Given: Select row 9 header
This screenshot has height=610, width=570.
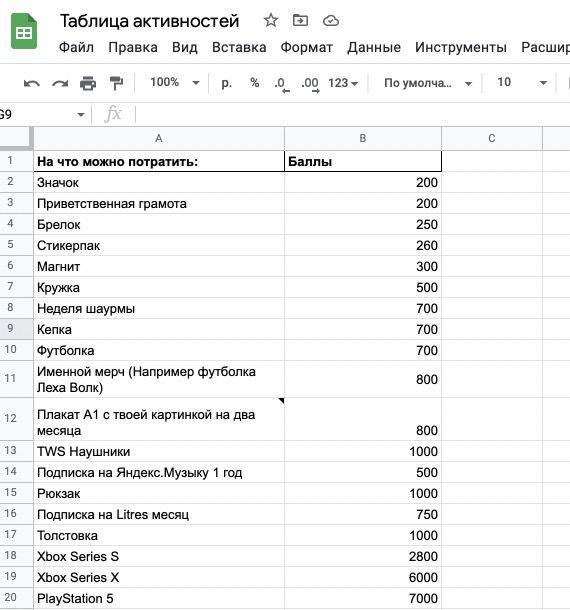Looking at the screenshot, I should [16, 329].
